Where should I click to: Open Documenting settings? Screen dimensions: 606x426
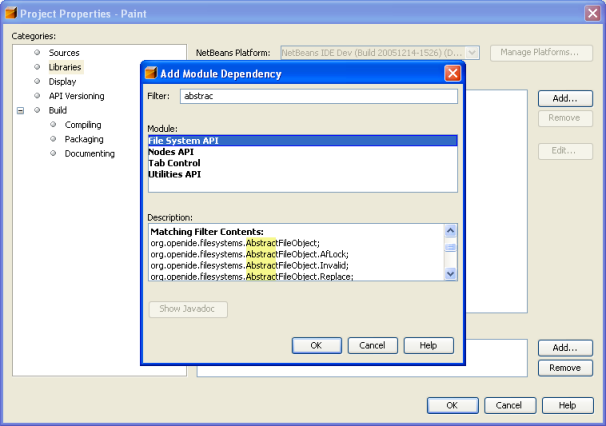tap(90, 153)
